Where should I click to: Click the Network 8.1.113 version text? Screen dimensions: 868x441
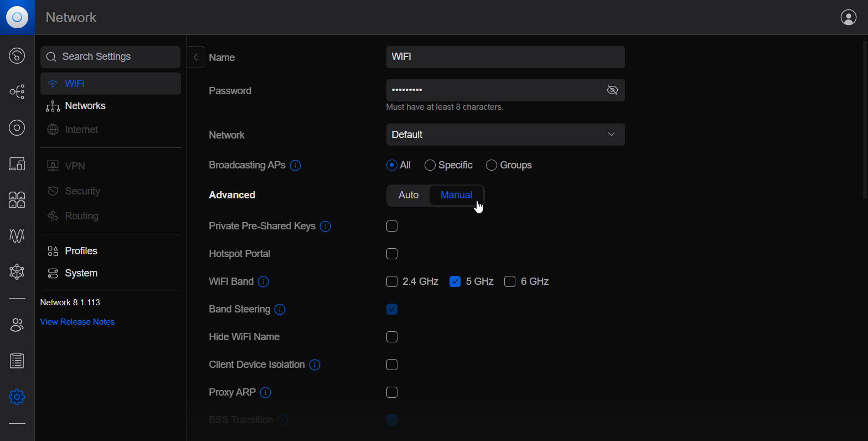[x=70, y=302]
